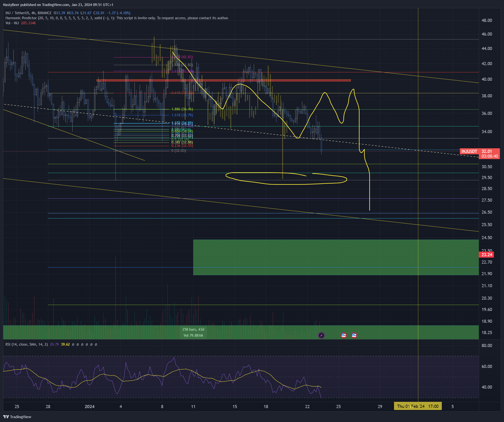Screen dimensions: 504x422
Task: Click the 18 time axis label
Action: (x=266, y=407)
